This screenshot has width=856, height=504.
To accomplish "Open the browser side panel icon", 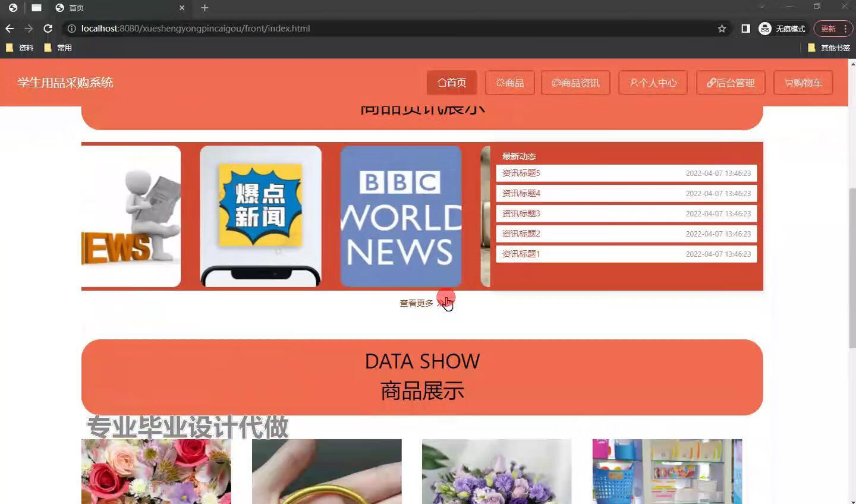I will [745, 29].
